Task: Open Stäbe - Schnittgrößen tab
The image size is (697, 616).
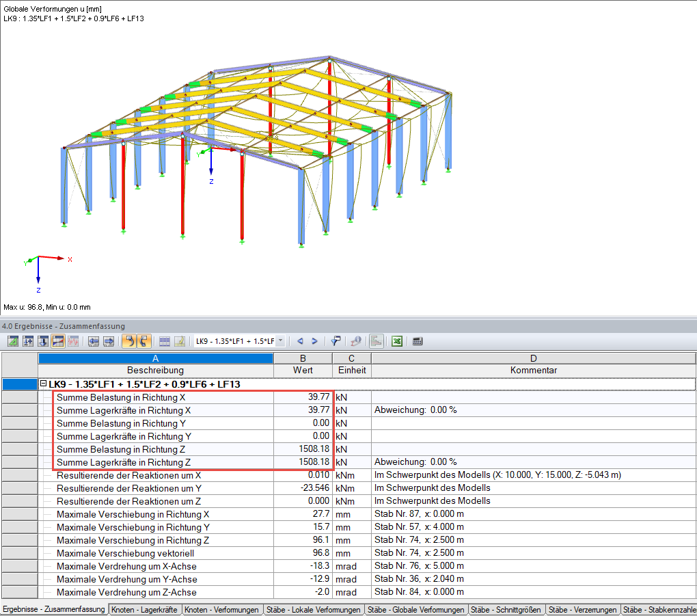Action: point(506,610)
